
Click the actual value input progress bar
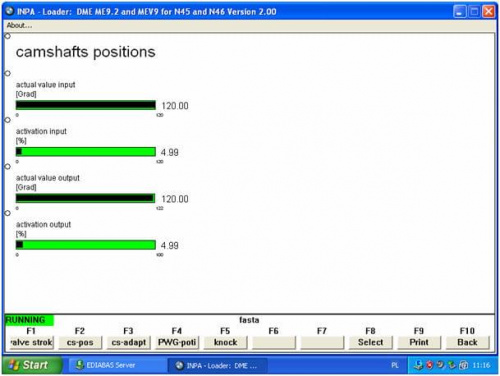click(86, 105)
